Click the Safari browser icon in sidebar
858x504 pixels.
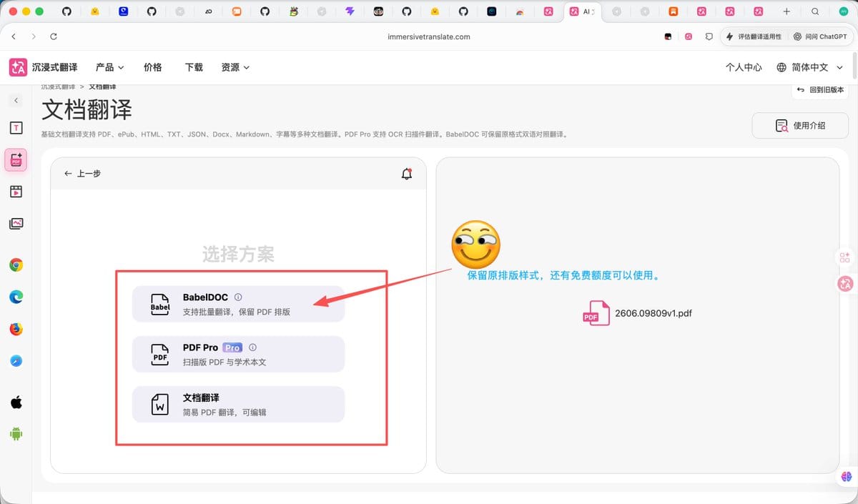(16, 361)
